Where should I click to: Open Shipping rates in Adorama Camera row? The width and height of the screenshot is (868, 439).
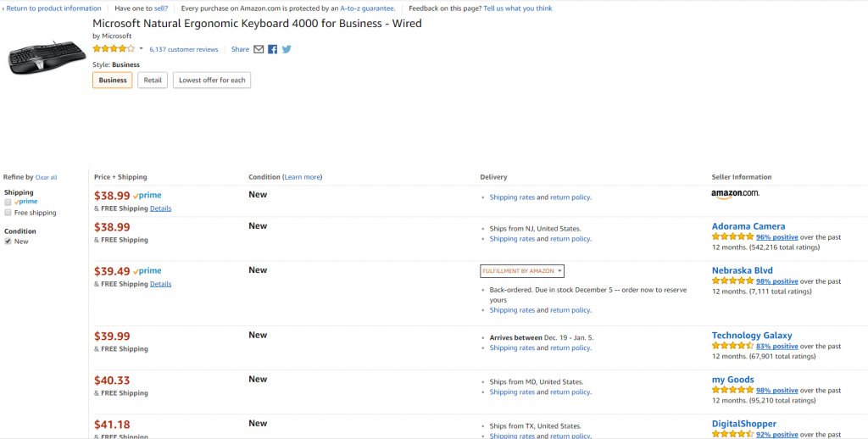512,239
